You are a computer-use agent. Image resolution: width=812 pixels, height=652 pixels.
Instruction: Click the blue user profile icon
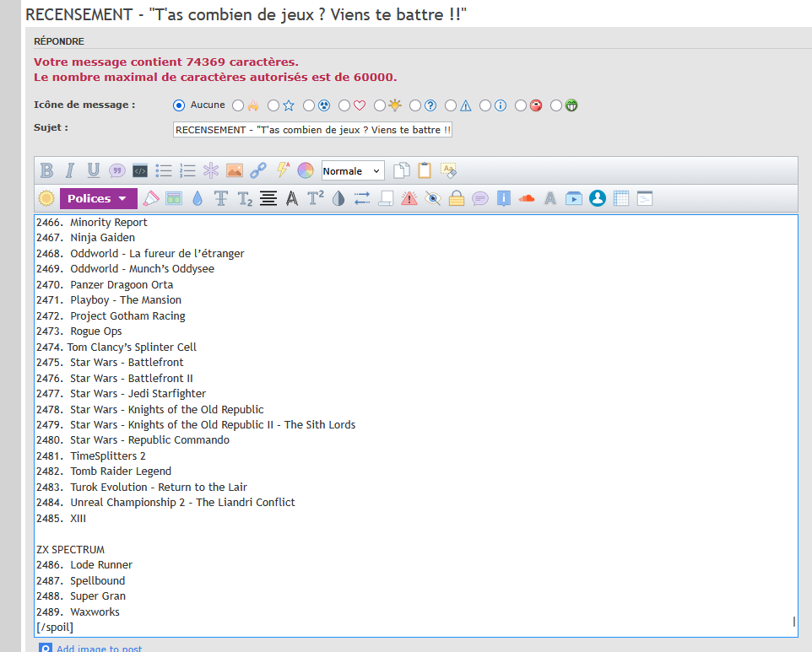click(x=597, y=198)
